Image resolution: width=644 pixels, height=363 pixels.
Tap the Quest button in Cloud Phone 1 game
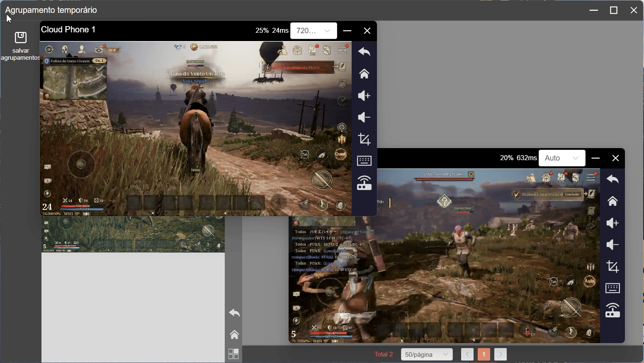340,154
